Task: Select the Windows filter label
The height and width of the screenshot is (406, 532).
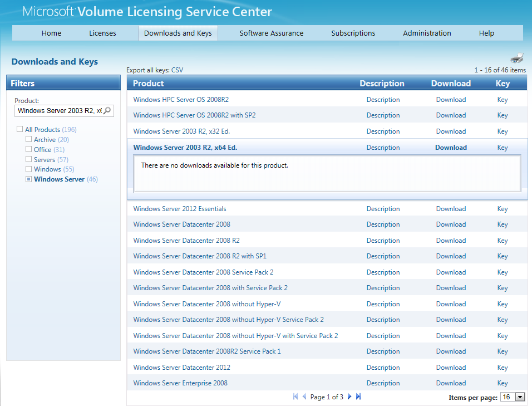Action: 47,169
